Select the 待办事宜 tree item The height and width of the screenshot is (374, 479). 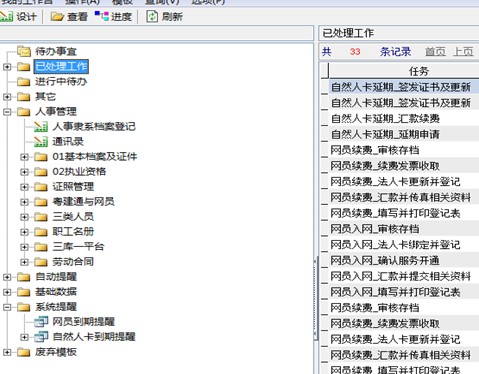[56, 51]
